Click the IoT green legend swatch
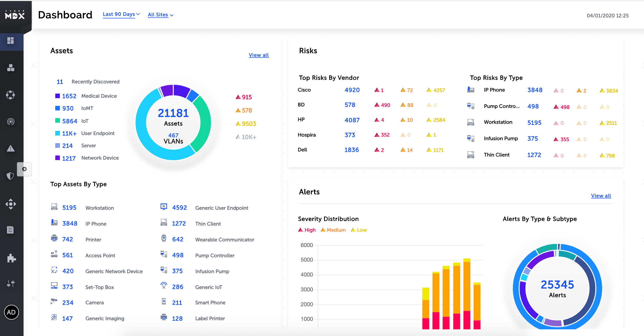This screenshot has height=336, width=644. click(58, 121)
